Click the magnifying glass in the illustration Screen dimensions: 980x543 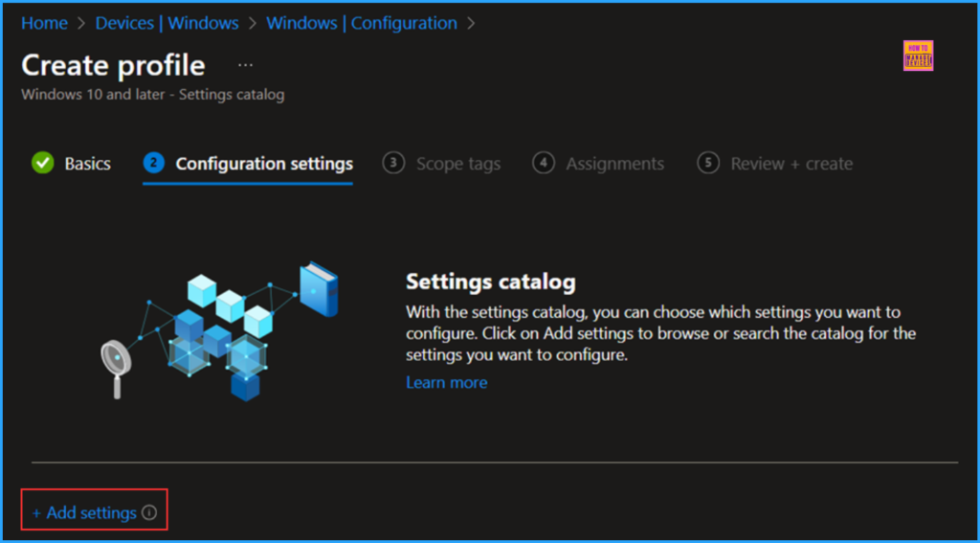tap(116, 363)
